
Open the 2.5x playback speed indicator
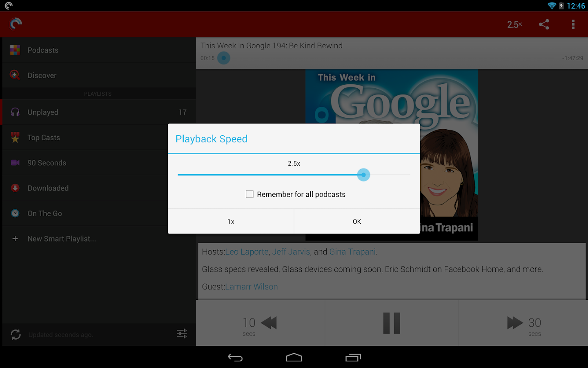point(514,25)
